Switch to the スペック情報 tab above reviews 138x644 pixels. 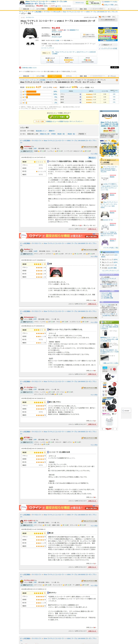tap(40, 76)
